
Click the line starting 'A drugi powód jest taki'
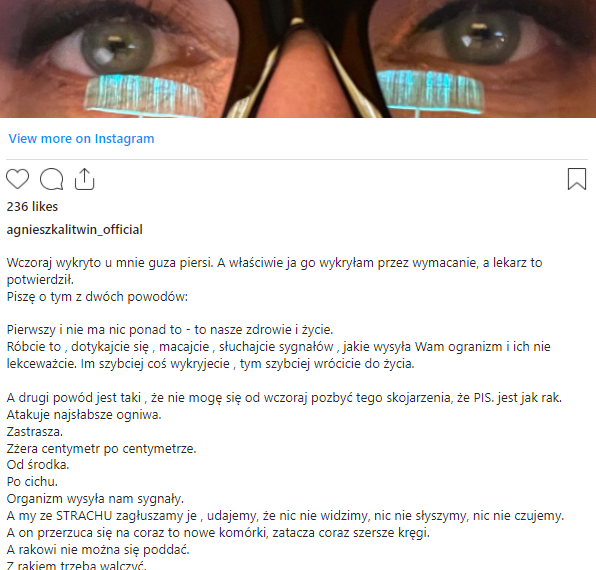pos(284,397)
